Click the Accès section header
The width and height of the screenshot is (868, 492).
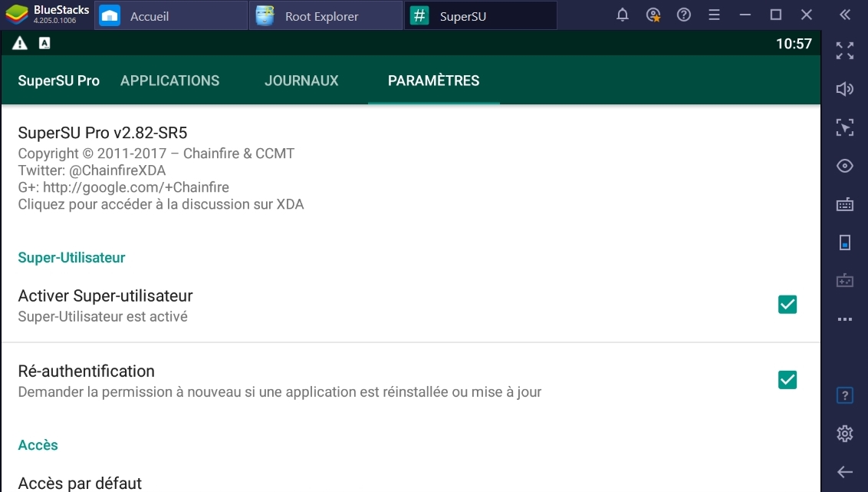click(38, 445)
